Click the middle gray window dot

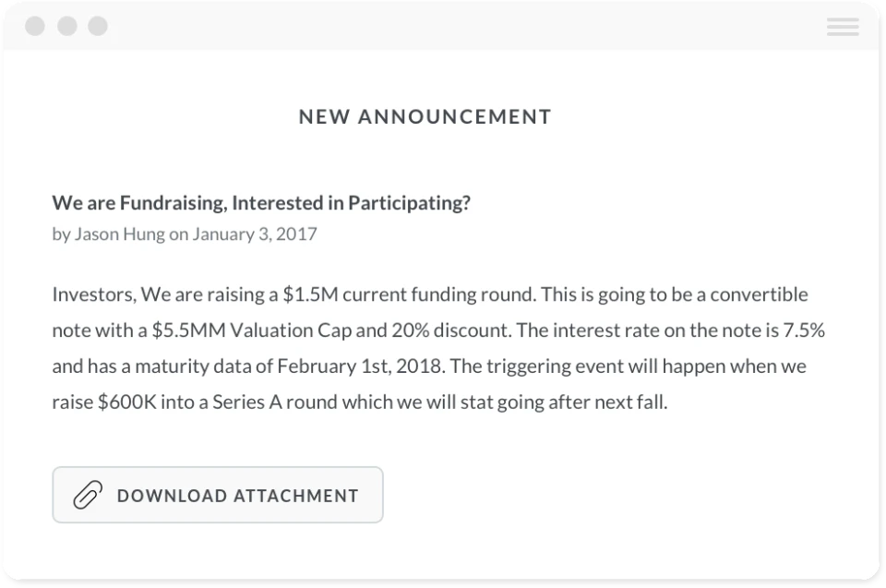point(66,27)
